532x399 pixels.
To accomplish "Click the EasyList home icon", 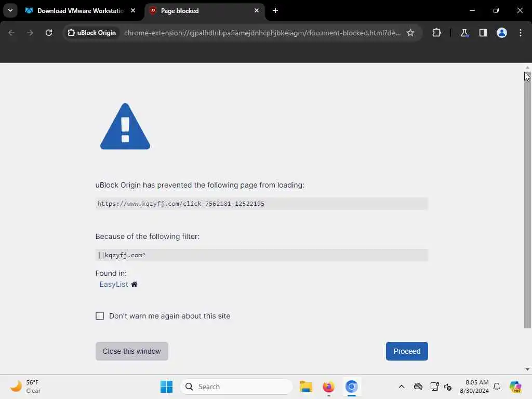I will (135, 284).
